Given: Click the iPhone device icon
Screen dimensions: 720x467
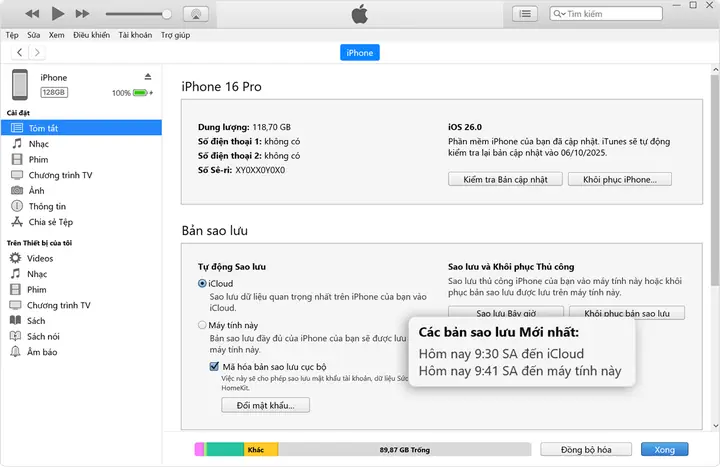Looking at the screenshot, I should coord(20,84).
